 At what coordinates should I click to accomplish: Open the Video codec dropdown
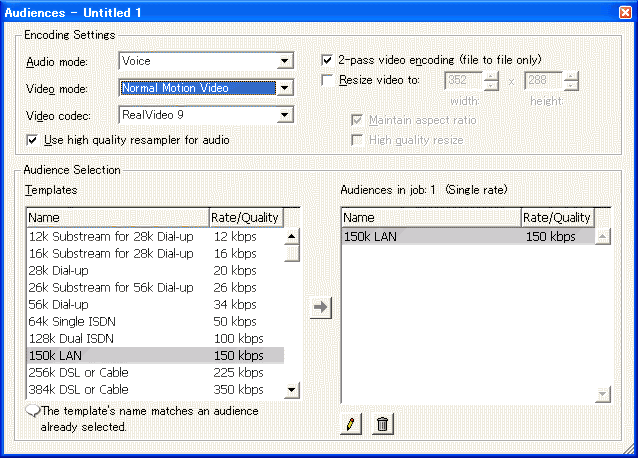click(285, 115)
